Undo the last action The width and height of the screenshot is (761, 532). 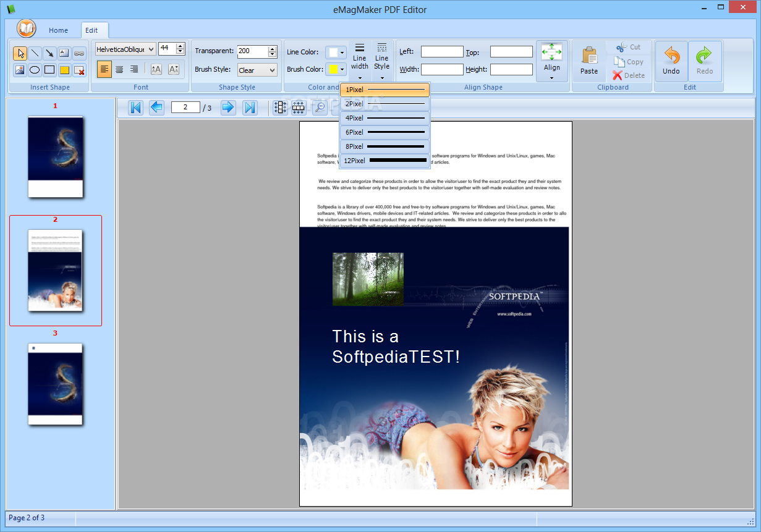(x=671, y=61)
